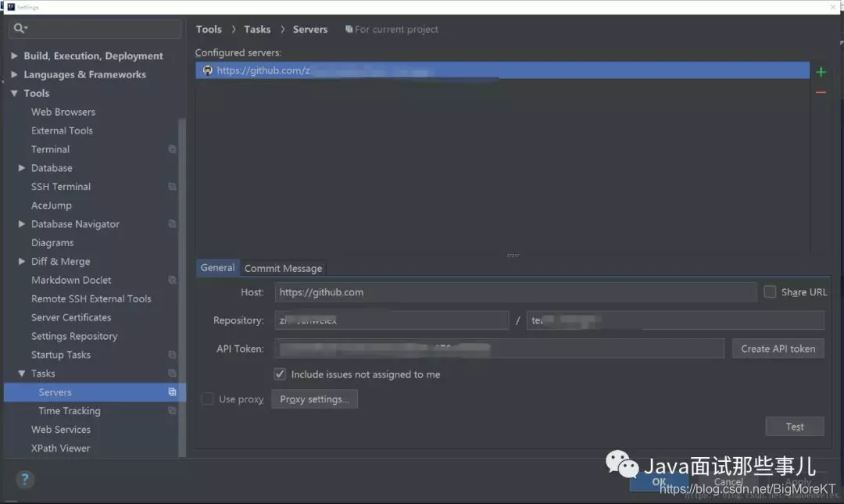Click project-level icon next to Terminal
The height and width of the screenshot is (504, 844).
[172, 149]
